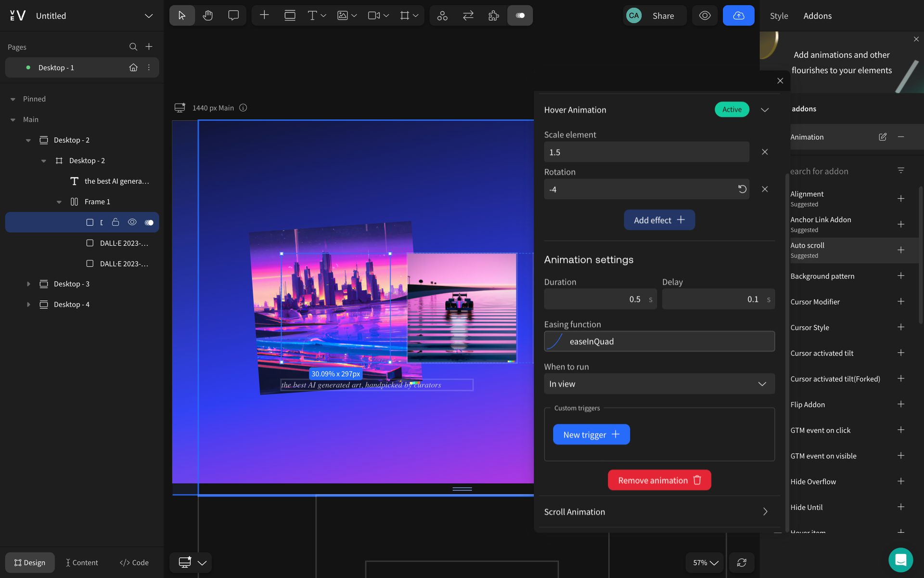The image size is (924, 578).
Task: Toggle the Hover Animation Active switch
Action: coord(732,109)
